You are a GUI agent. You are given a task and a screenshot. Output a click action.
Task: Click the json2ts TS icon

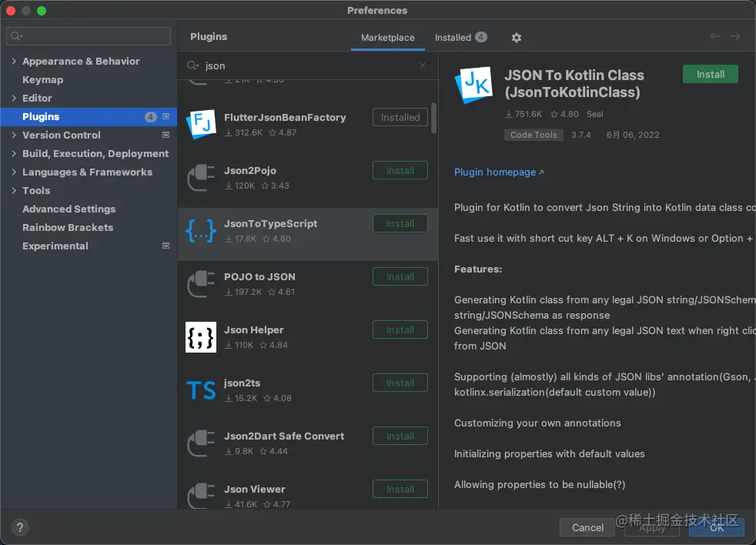(x=201, y=390)
